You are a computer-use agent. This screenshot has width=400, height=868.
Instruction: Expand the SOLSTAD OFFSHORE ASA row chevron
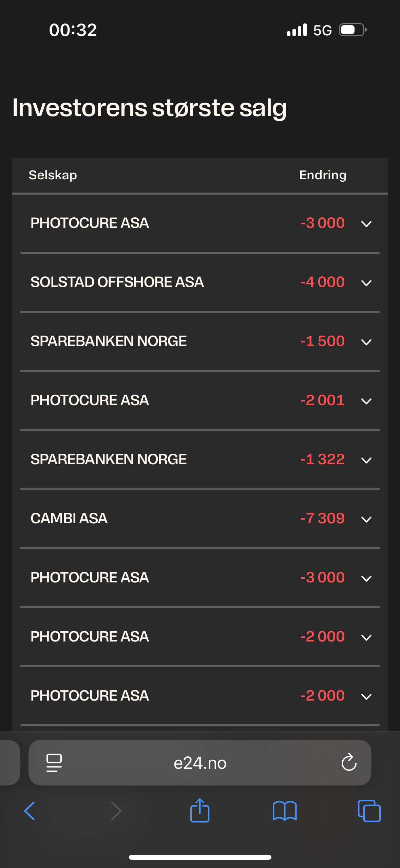pyautogui.click(x=366, y=283)
